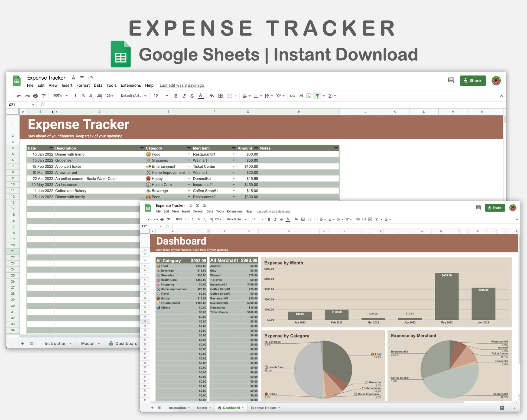Screen dimensions: 527x420
Task: Click the large green Share button
Action: pos(473,80)
